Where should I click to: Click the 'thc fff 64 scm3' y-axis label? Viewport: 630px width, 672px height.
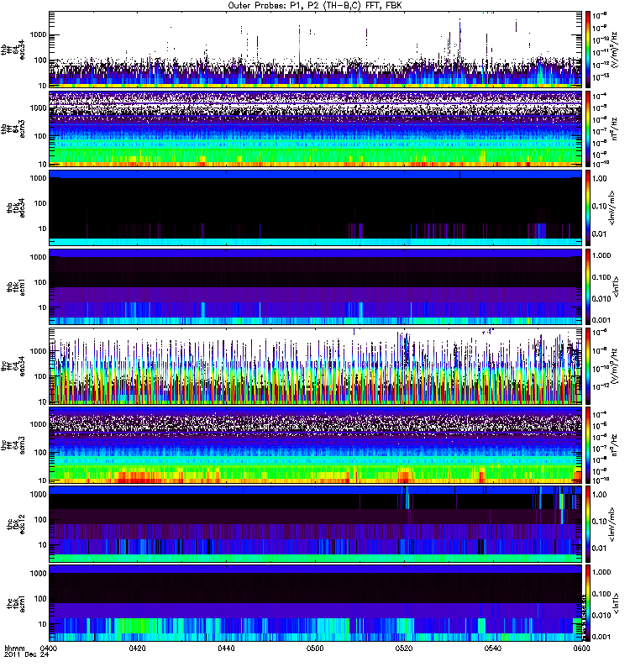tap(13, 445)
